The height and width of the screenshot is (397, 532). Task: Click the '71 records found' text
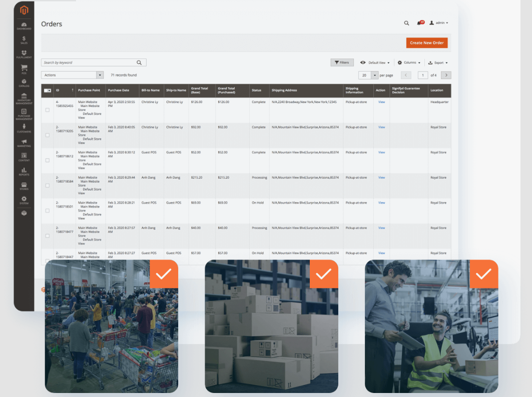[x=124, y=75]
